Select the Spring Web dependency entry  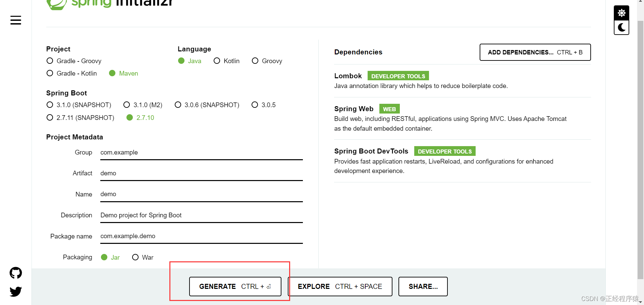462,118
